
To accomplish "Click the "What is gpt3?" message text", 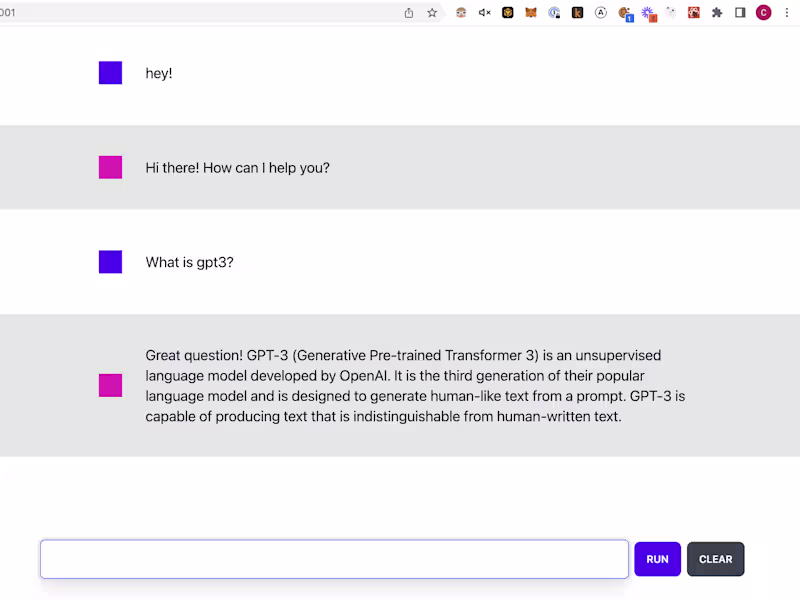I will pyautogui.click(x=190, y=262).
